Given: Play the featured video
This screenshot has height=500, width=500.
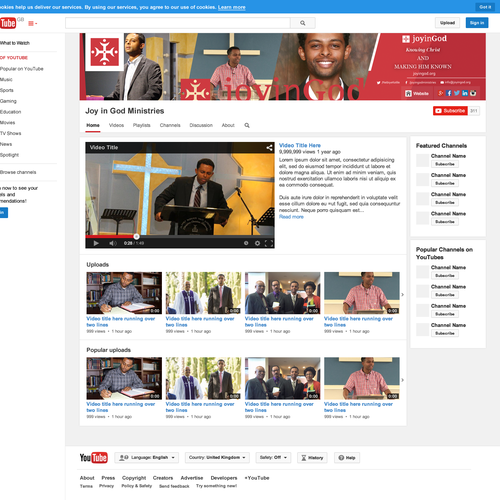Looking at the screenshot, I should 96,243.
